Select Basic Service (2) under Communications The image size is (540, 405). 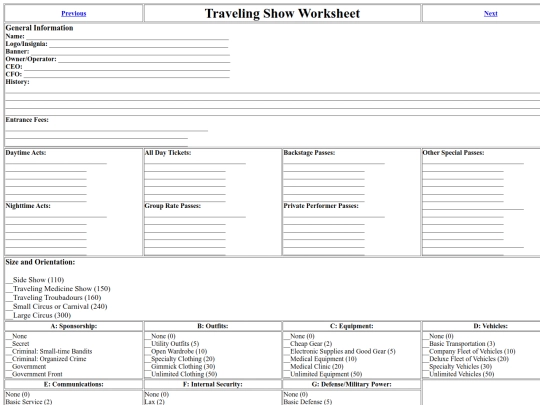point(29,402)
